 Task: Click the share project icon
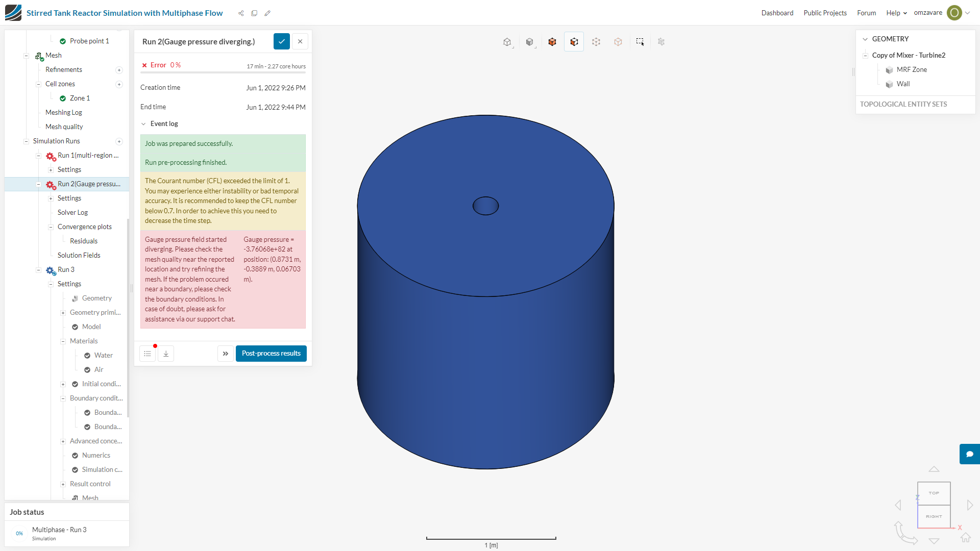[x=241, y=13]
